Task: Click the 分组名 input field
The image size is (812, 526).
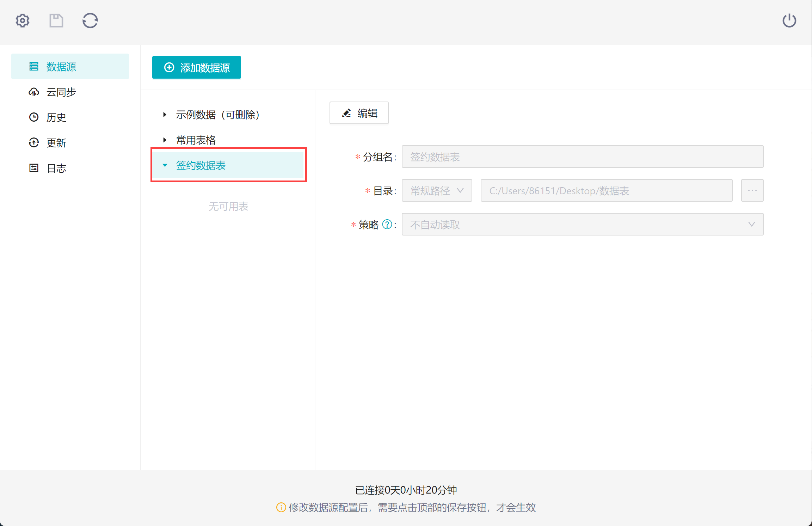Action: pos(582,157)
